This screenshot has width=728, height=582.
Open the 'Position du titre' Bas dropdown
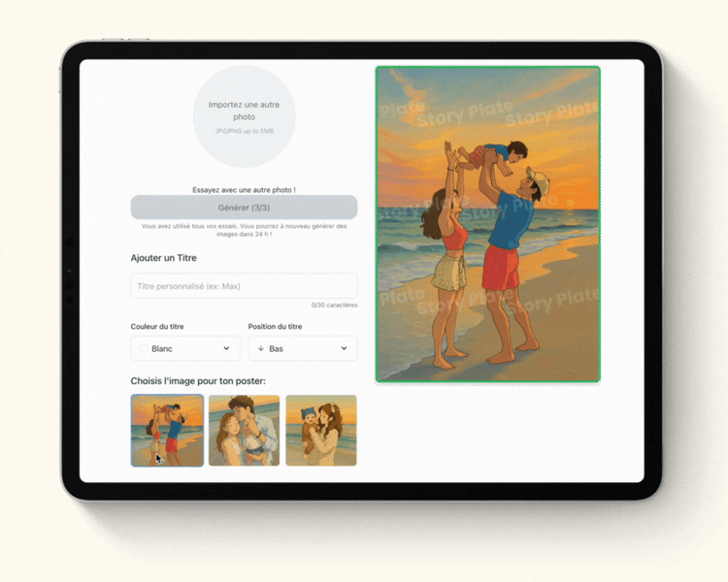click(303, 348)
